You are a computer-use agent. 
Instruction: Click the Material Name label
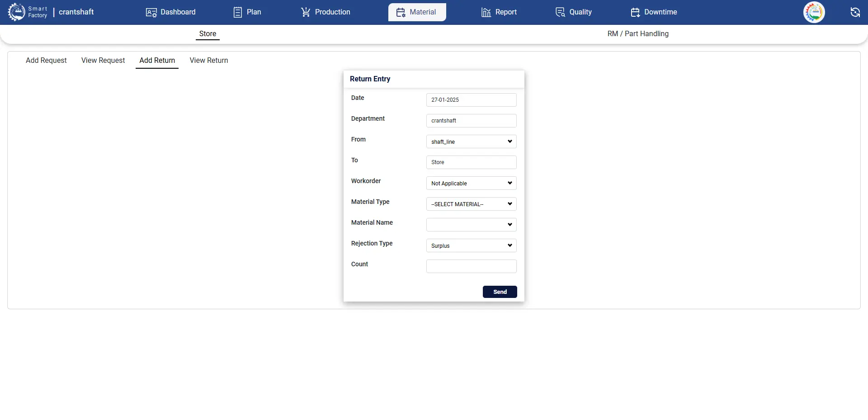click(372, 223)
